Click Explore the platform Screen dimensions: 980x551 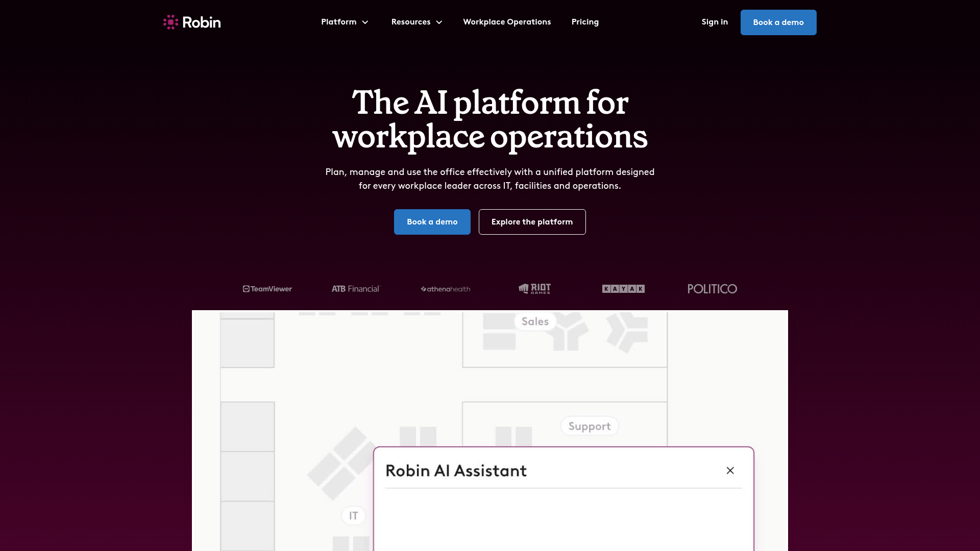tap(532, 222)
